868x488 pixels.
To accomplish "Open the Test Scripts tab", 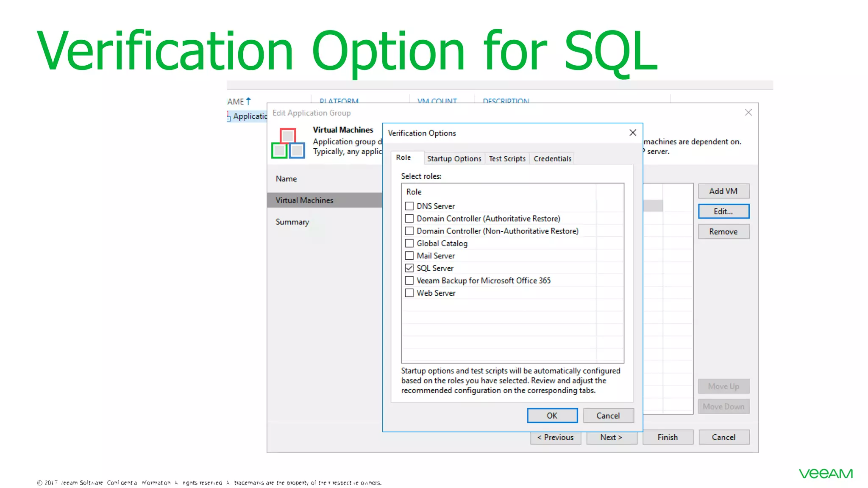I will pos(507,158).
